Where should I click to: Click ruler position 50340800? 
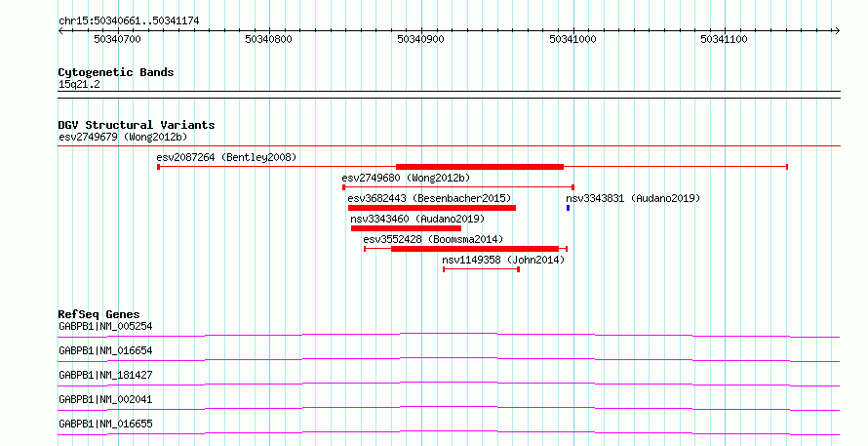tap(268, 39)
